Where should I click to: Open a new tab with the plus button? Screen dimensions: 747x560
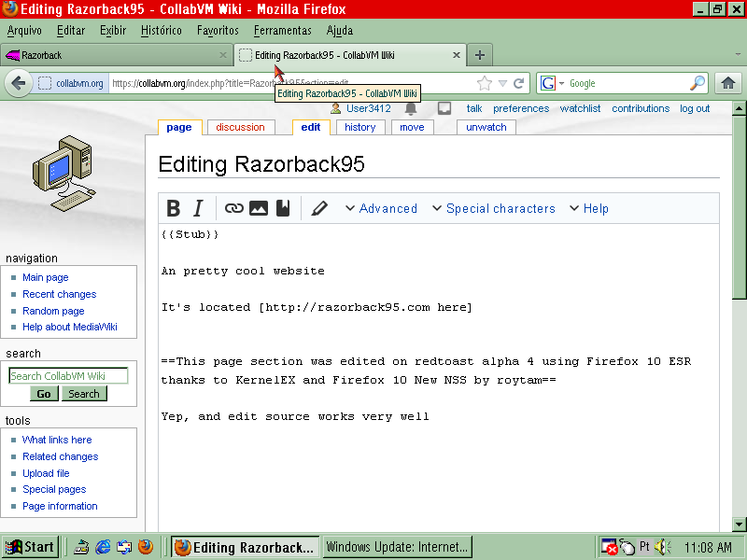480,55
